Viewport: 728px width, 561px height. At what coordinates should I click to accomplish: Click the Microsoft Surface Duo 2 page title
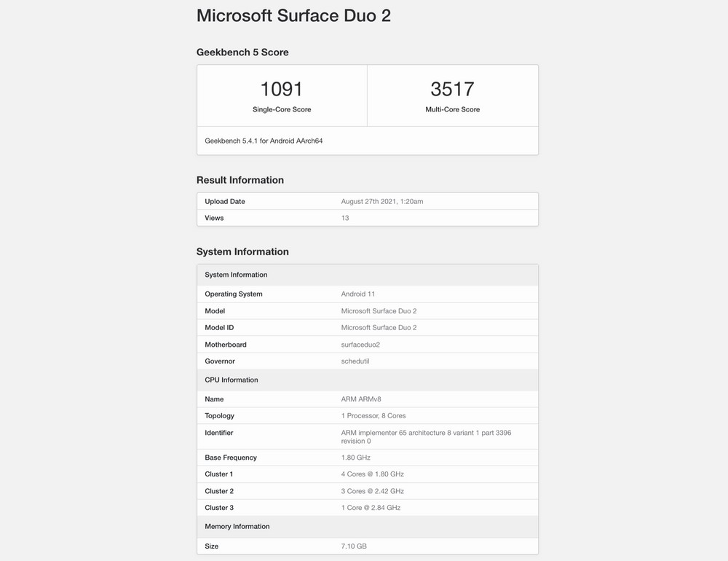293,16
